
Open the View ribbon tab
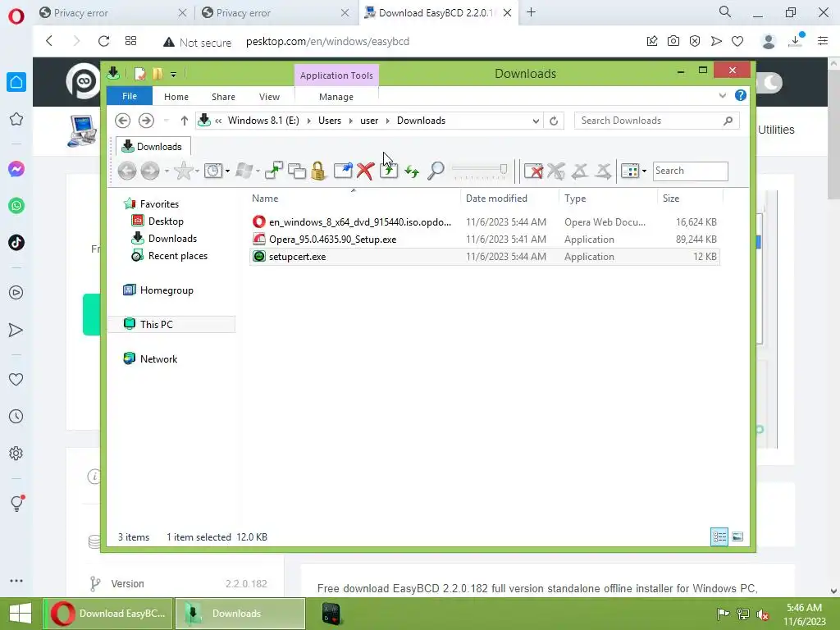point(269,97)
